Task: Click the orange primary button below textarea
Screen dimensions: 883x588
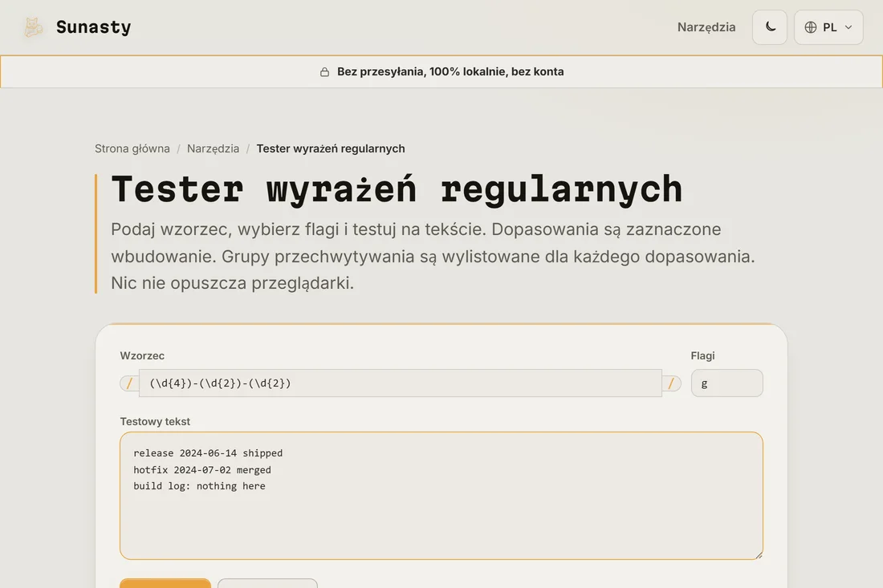Action: point(165,583)
